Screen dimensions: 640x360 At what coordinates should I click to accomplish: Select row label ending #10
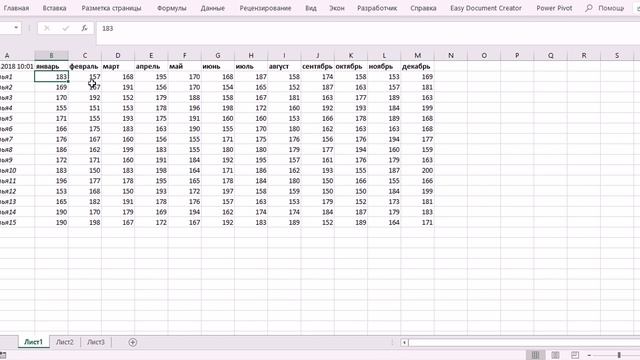click(x=17, y=170)
